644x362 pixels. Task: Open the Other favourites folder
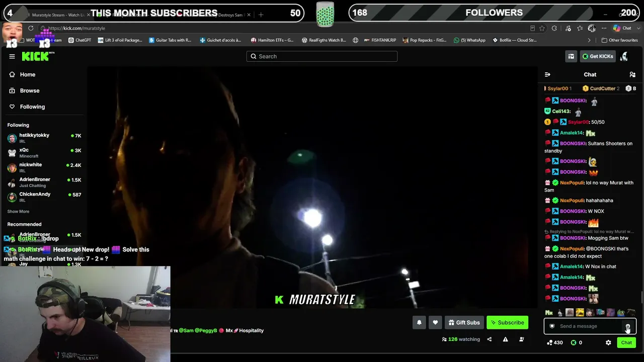(x=619, y=40)
